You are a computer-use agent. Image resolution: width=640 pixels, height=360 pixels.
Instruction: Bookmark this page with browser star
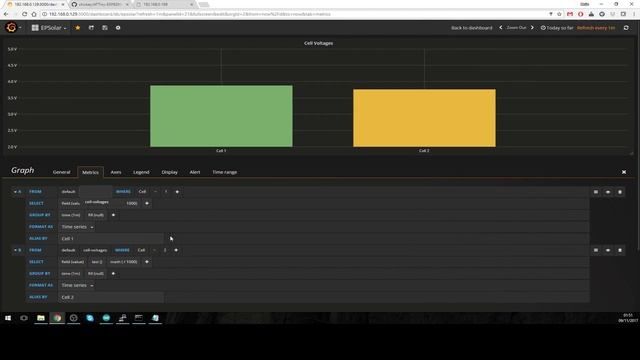[560, 14]
